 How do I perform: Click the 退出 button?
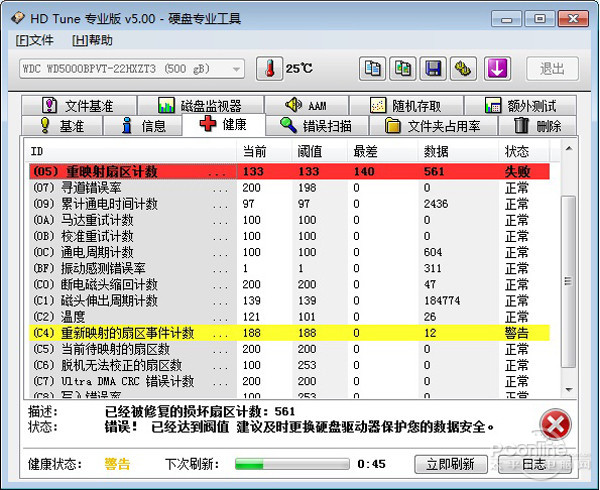552,68
